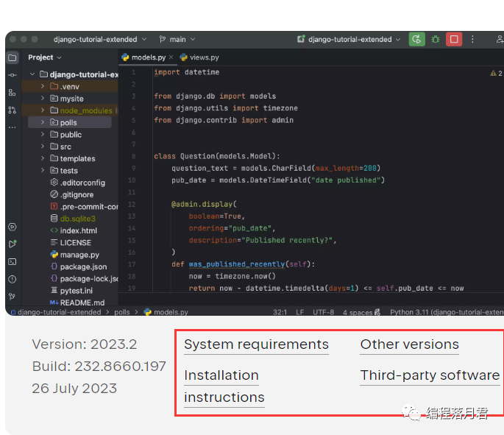Open the Commit tool window icon
The height and width of the screenshot is (435, 504).
coord(13,75)
